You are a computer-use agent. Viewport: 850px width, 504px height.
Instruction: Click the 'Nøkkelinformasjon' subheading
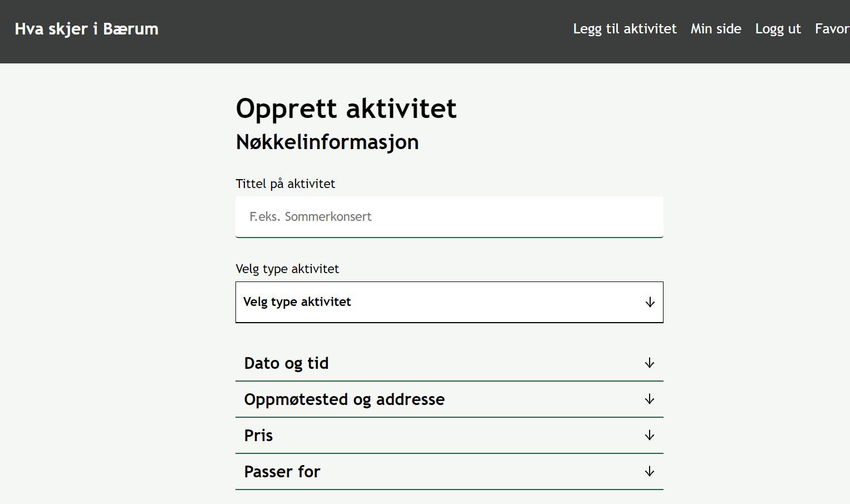pos(327,142)
